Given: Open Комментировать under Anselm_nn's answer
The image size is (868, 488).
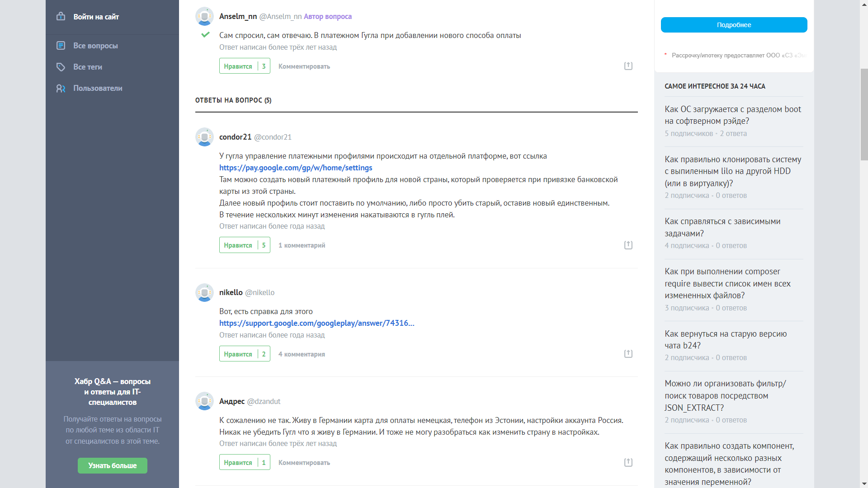Looking at the screenshot, I should click(x=304, y=66).
